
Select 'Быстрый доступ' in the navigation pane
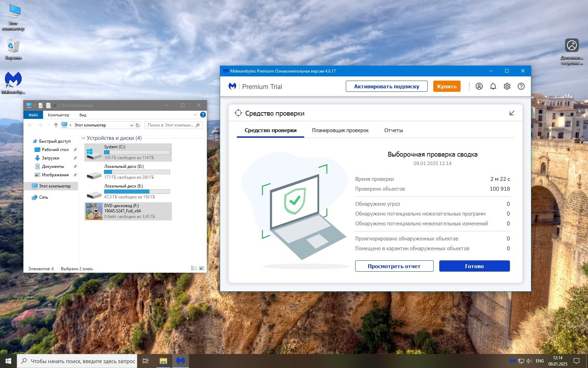(55, 141)
